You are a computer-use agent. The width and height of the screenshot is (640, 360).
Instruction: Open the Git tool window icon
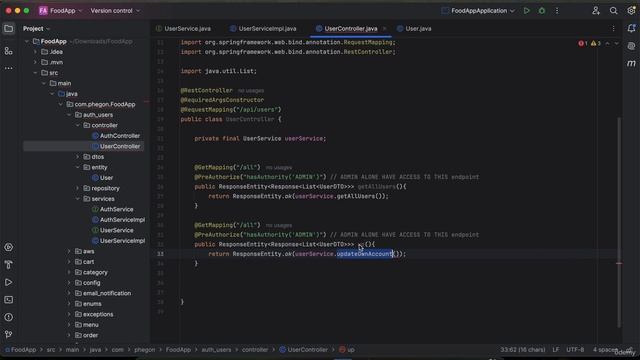[8, 334]
